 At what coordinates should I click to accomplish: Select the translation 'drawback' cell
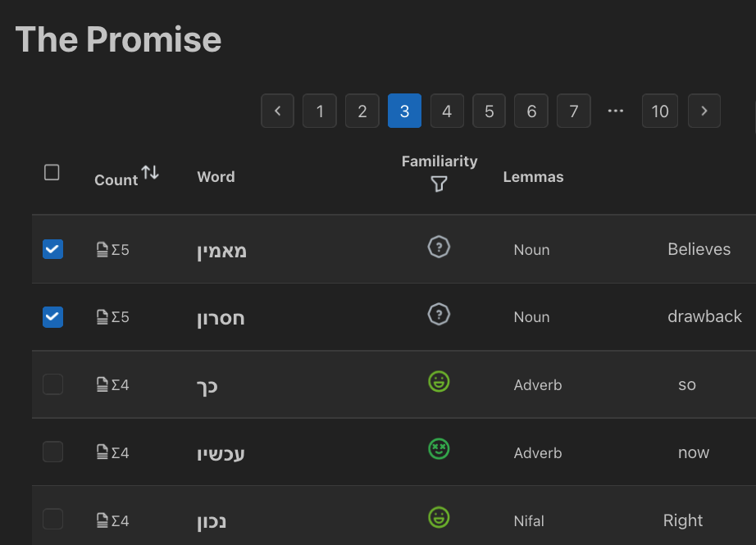[704, 316]
